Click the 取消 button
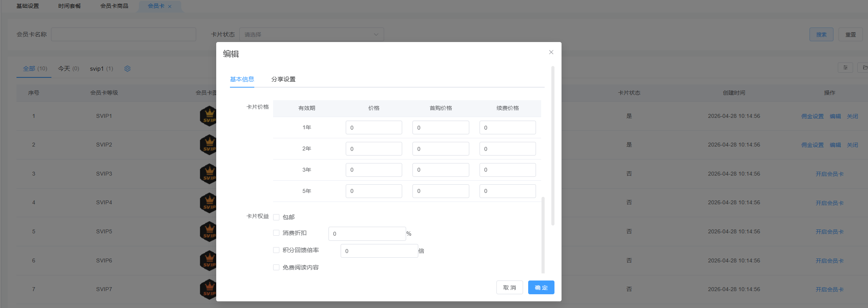868x308 pixels. pyautogui.click(x=510, y=288)
